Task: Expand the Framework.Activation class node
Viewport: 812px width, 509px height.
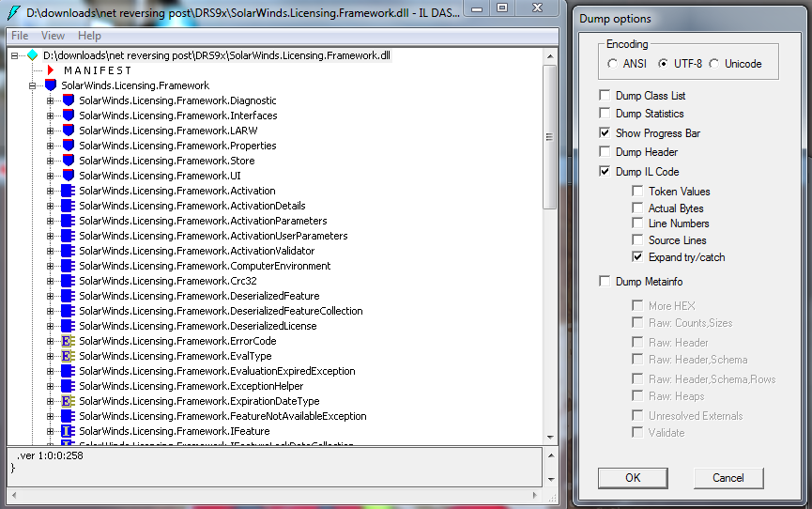Action: 51,191
